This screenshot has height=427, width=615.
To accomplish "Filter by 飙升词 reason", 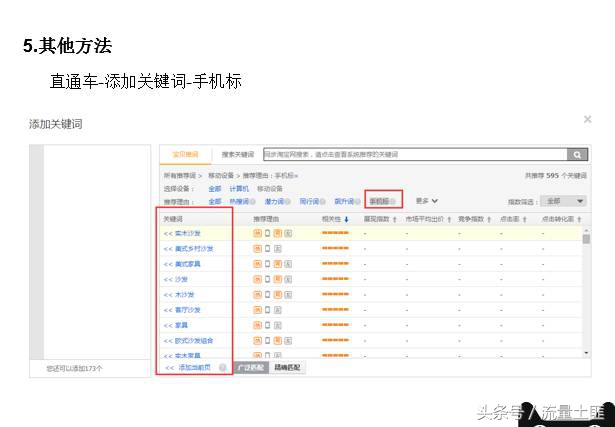I will [344, 202].
